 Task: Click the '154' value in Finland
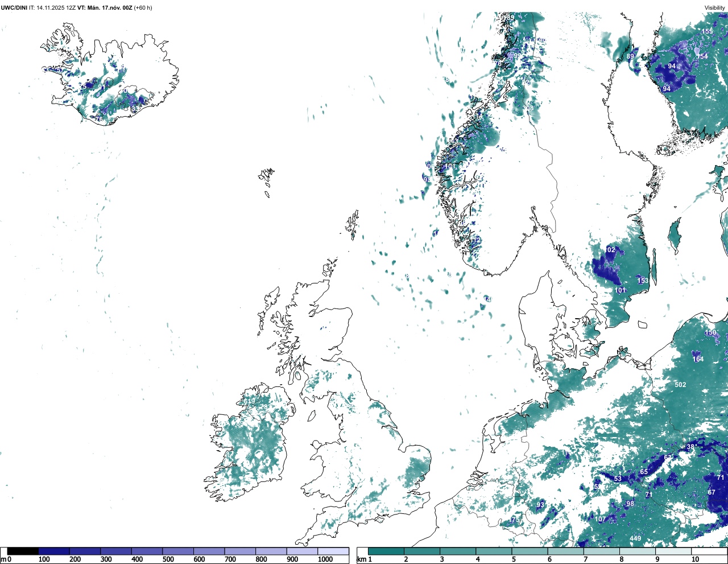coord(702,57)
